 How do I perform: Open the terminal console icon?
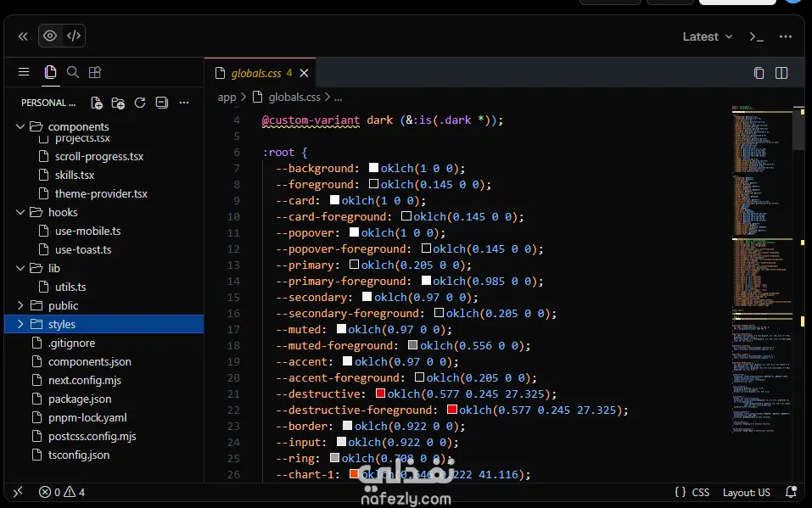pos(757,36)
